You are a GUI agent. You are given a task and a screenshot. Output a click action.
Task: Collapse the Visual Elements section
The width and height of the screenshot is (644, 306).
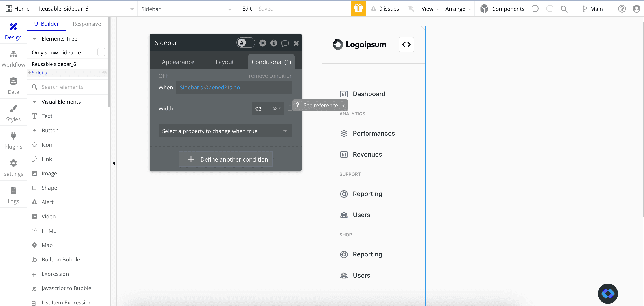pos(34,102)
